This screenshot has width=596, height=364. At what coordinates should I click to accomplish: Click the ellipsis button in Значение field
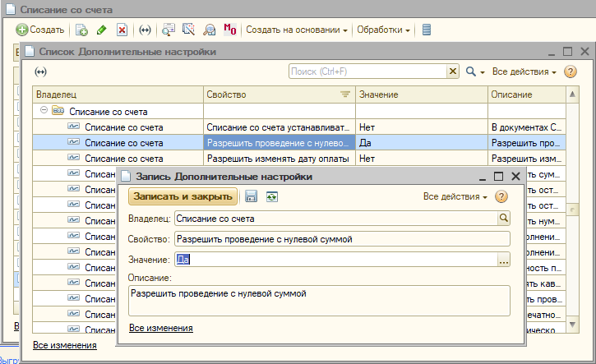504,260
